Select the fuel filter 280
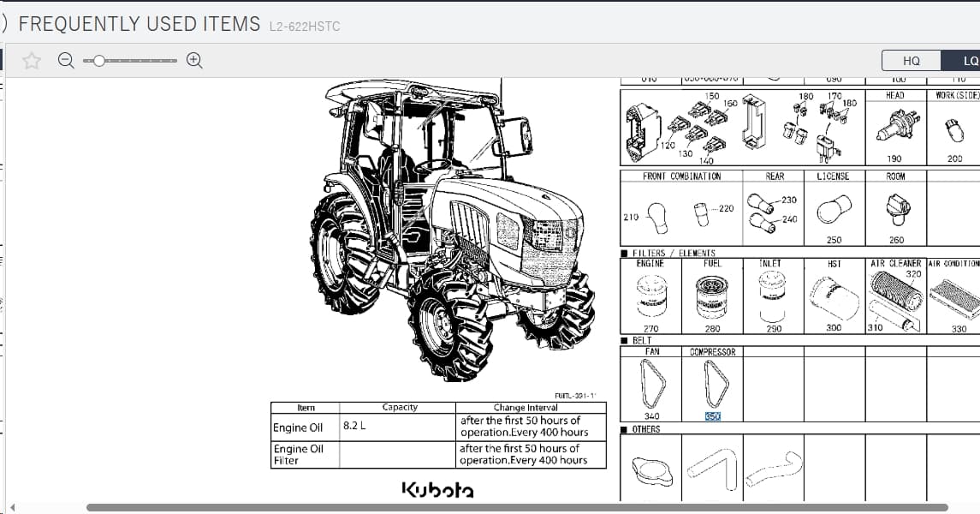980x514 pixels. point(712,296)
